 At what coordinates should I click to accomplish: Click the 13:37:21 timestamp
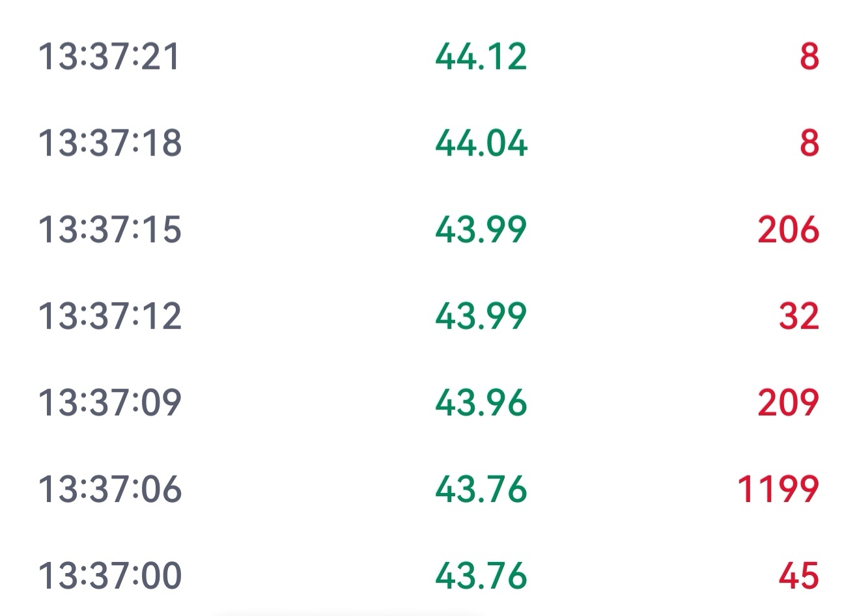[x=109, y=56]
